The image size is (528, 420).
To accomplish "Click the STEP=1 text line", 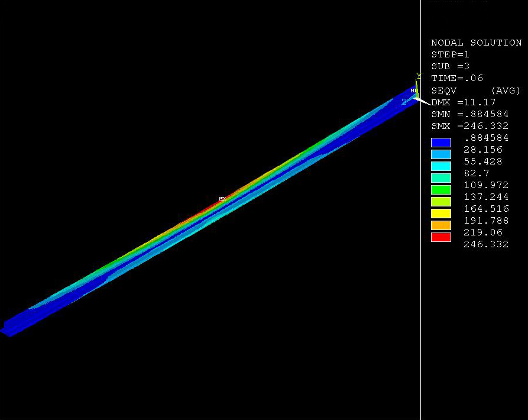I will 451,54.
